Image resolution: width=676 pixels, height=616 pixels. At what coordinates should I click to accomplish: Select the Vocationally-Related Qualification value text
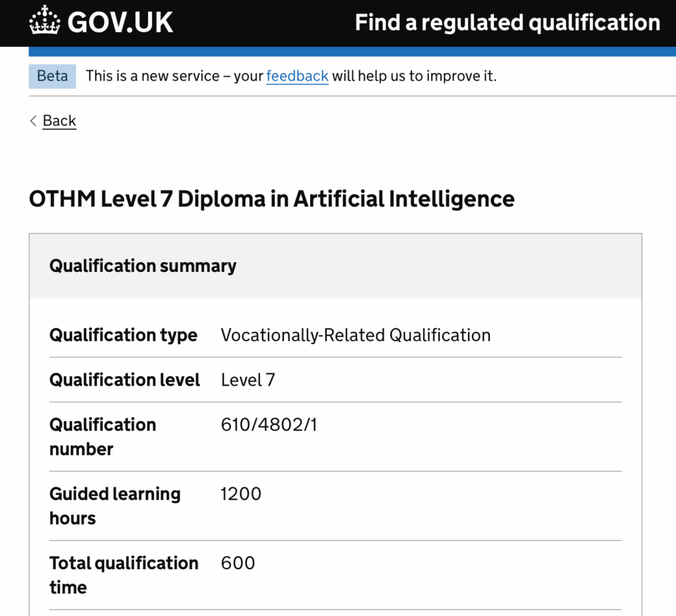(355, 335)
